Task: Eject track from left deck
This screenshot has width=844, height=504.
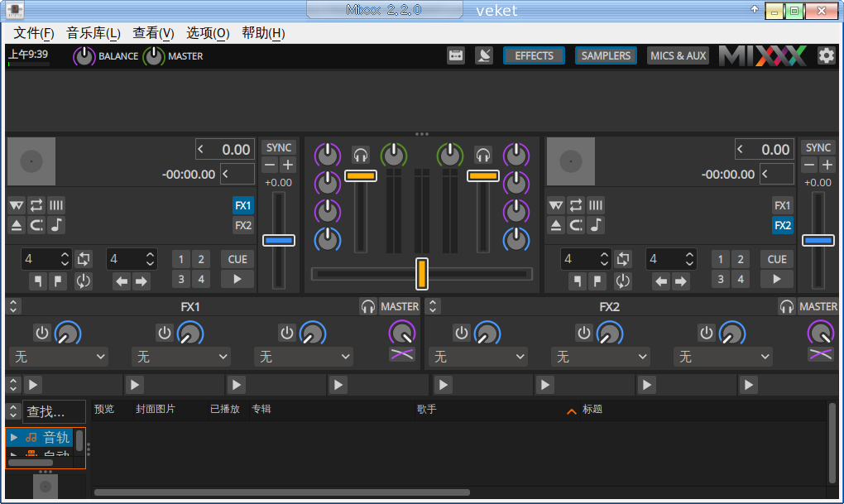Action: (17, 225)
